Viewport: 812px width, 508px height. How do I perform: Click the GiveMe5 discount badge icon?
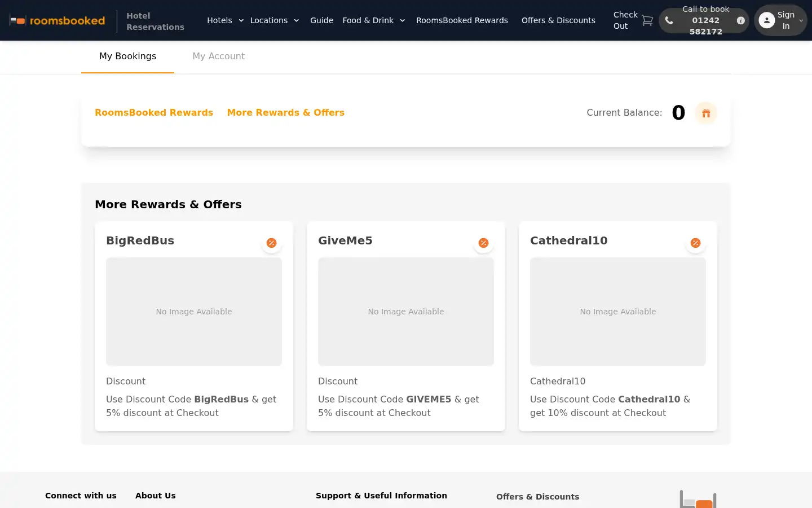point(483,243)
